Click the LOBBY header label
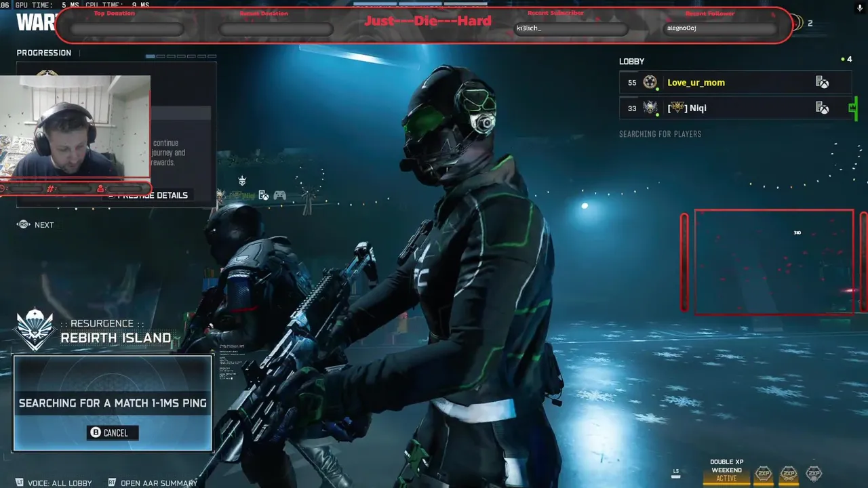This screenshot has height=488, width=868. (631, 62)
